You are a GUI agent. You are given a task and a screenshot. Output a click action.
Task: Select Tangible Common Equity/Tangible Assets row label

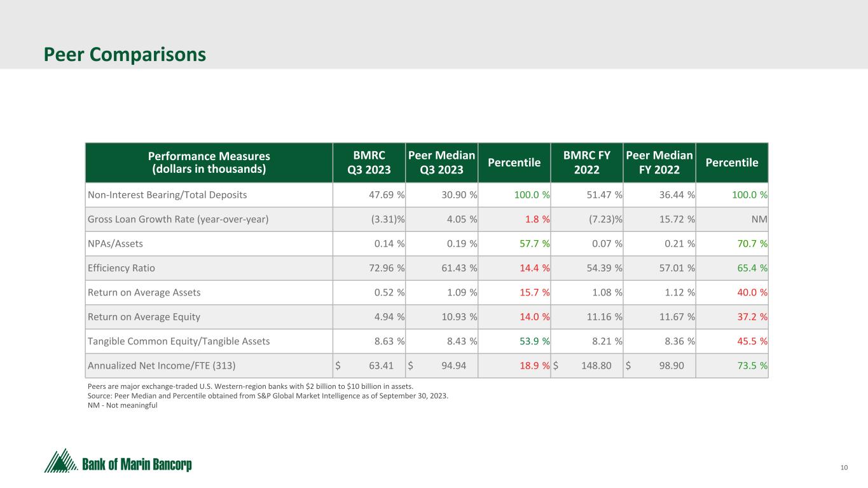coord(178,341)
